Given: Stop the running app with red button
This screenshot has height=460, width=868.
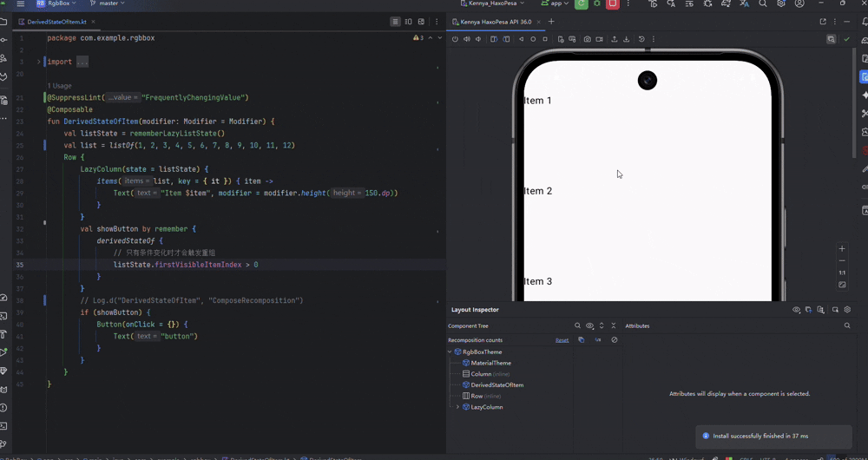Looking at the screenshot, I should click(x=612, y=3).
